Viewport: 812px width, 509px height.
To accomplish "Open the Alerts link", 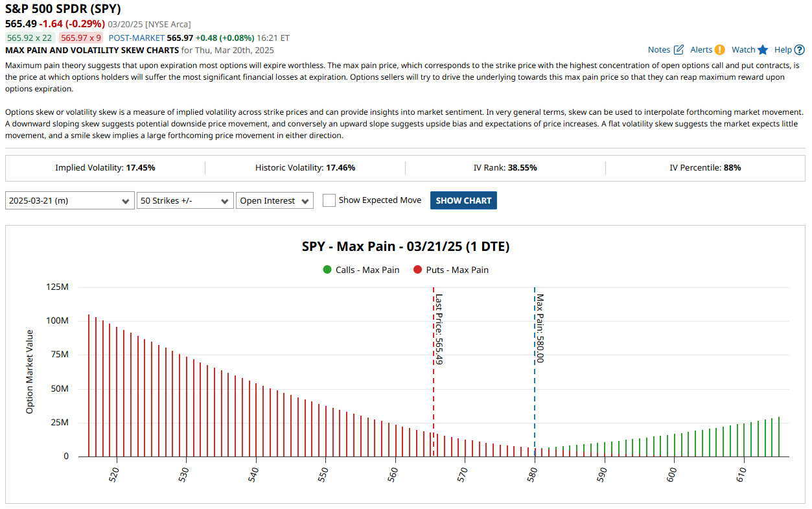I will tap(701, 50).
